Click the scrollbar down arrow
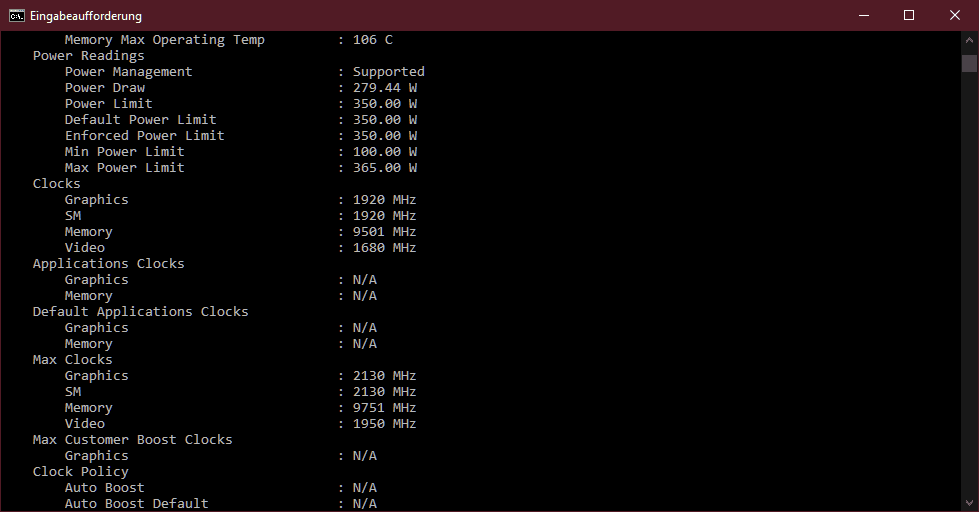The image size is (979, 512). tap(969, 502)
